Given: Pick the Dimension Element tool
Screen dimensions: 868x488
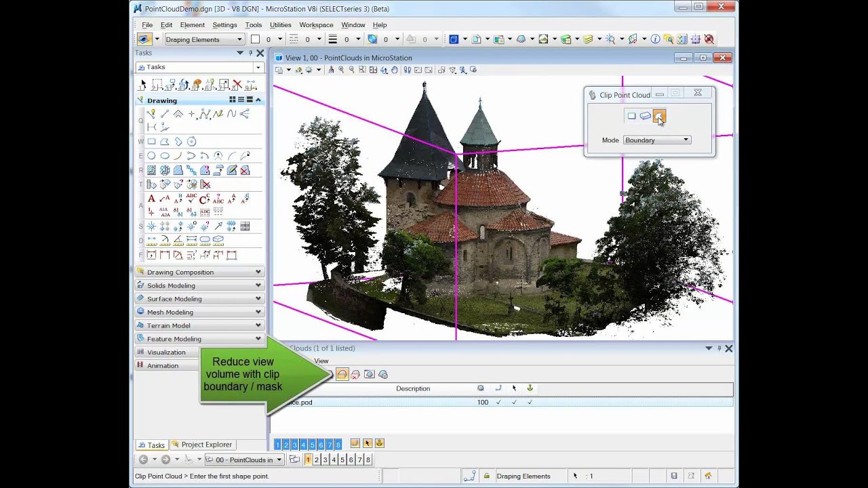Looking at the screenshot, I should (151, 255).
